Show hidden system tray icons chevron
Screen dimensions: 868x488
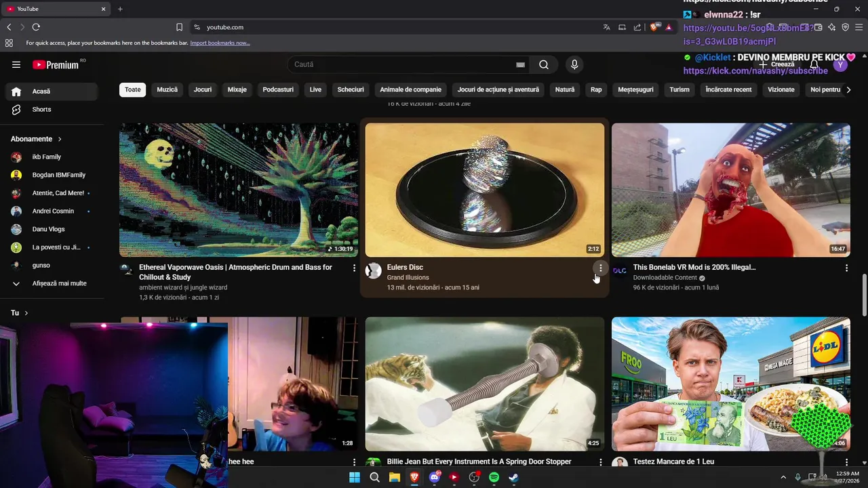point(783,477)
